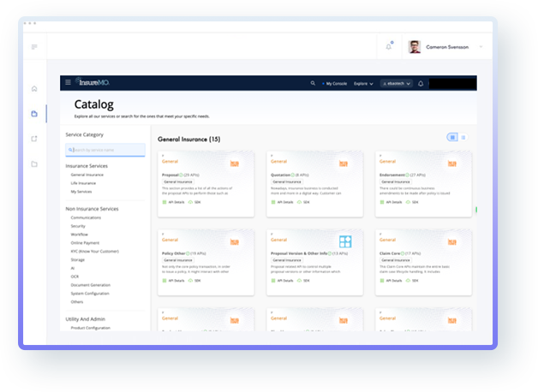Click the Claim Core card's orange logo

point(452,242)
